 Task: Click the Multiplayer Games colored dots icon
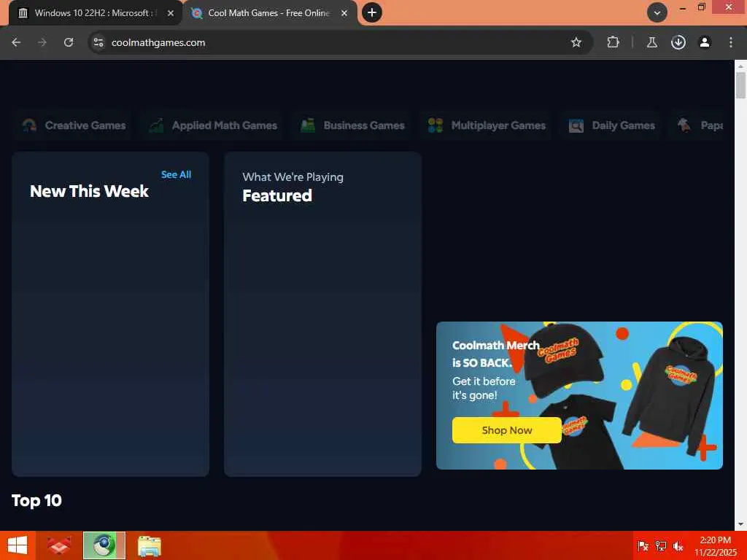pyautogui.click(x=436, y=125)
